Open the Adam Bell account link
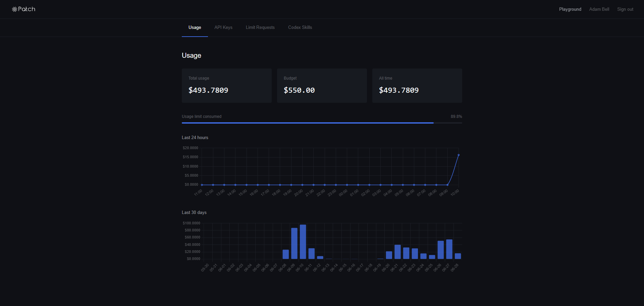This screenshot has width=644, height=306. (599, 9)
